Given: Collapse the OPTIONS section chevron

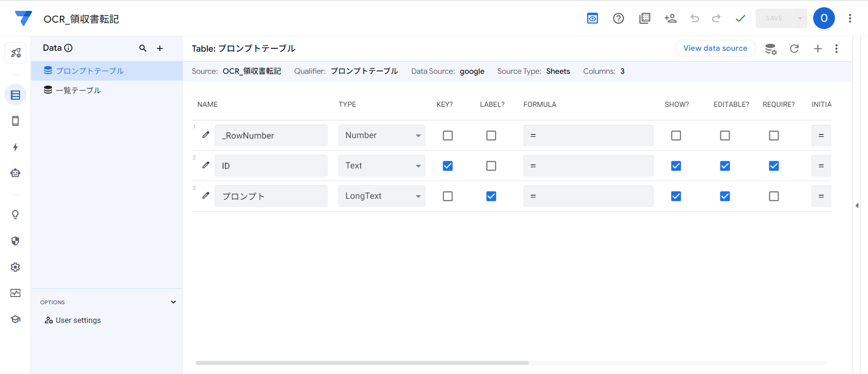Looking at the screenshot, I should [173, 302].
